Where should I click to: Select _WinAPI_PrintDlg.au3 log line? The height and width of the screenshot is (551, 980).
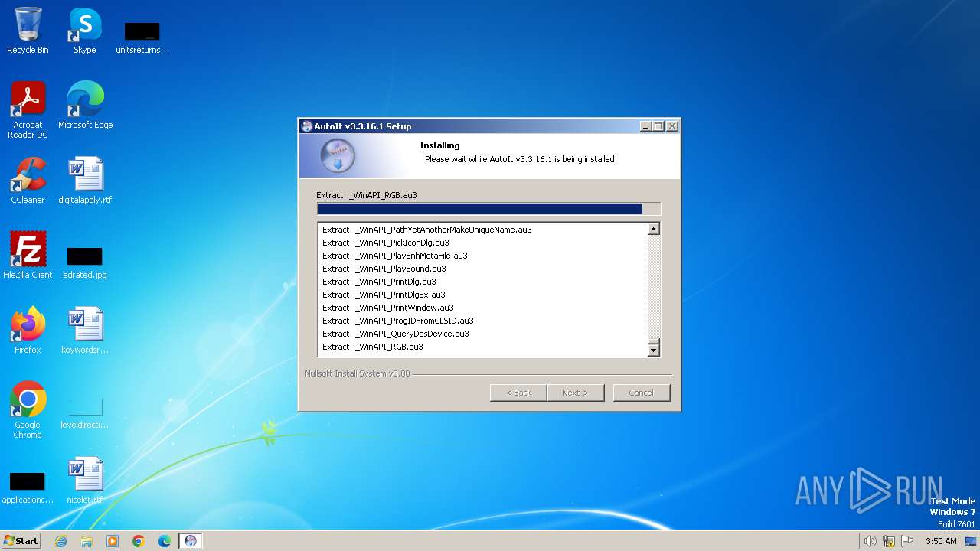[379, 282]
